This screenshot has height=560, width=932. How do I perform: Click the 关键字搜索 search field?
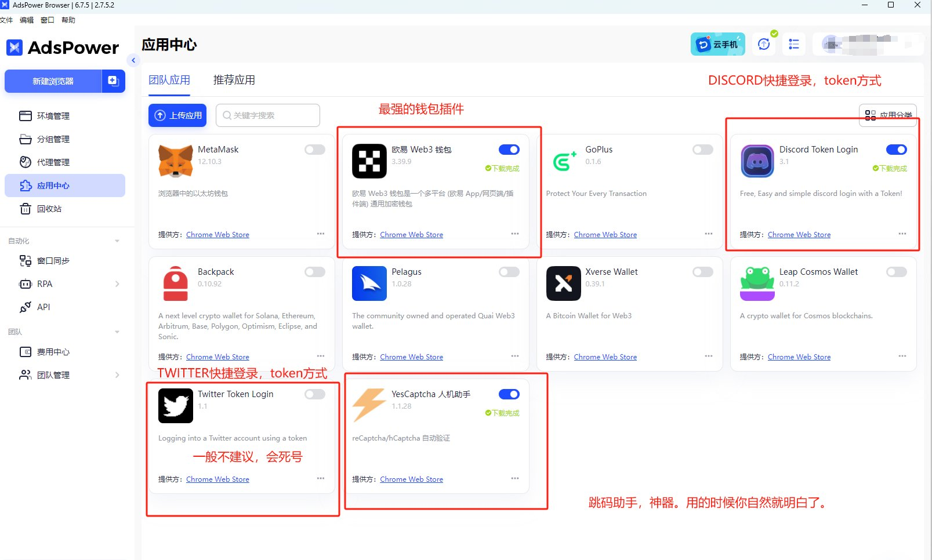(x=268, y=115)
